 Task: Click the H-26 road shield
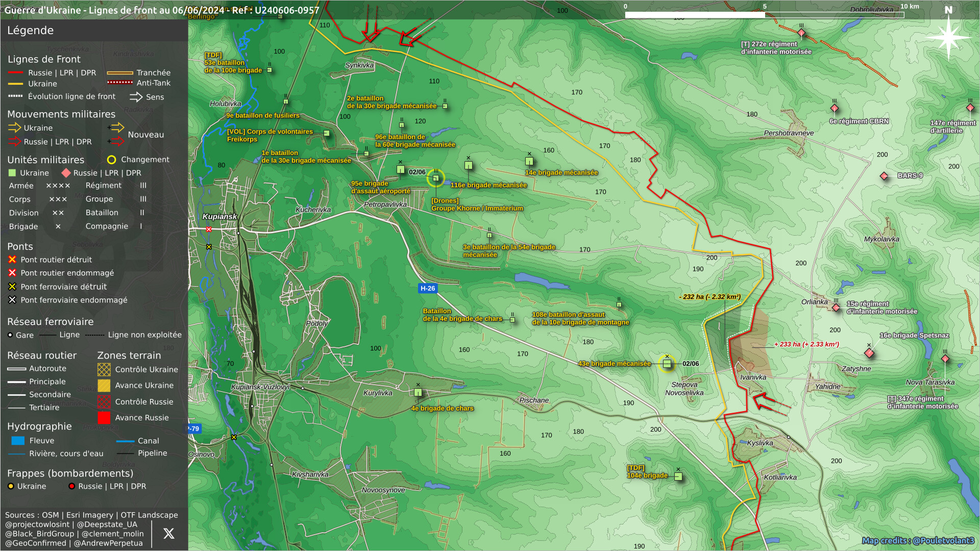point(428,288)
